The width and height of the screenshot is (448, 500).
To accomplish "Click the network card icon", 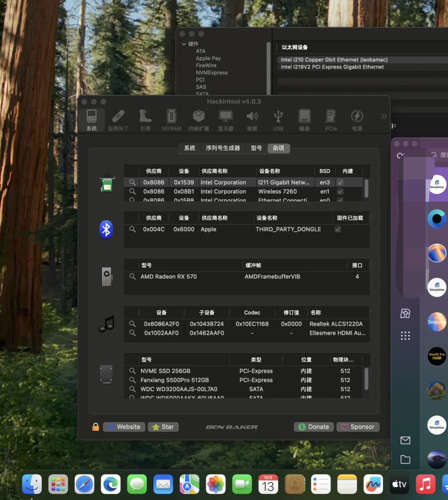I will [107, 184].
